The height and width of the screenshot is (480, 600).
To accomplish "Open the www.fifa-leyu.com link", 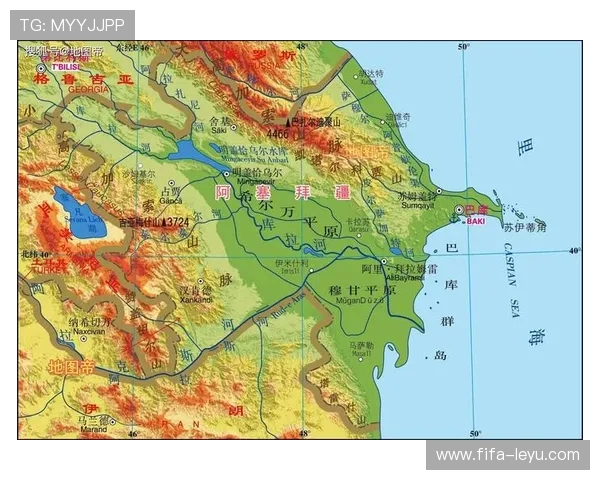I will tap(507, 455).
